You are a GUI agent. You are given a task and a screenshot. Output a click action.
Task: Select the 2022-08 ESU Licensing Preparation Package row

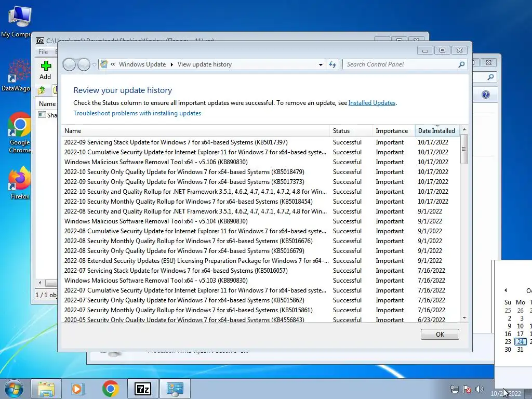261,261
